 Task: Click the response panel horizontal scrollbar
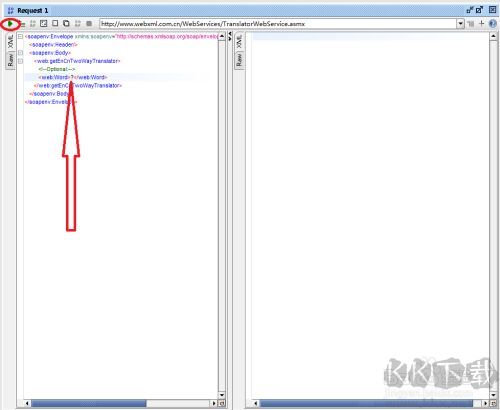point(370,403)
